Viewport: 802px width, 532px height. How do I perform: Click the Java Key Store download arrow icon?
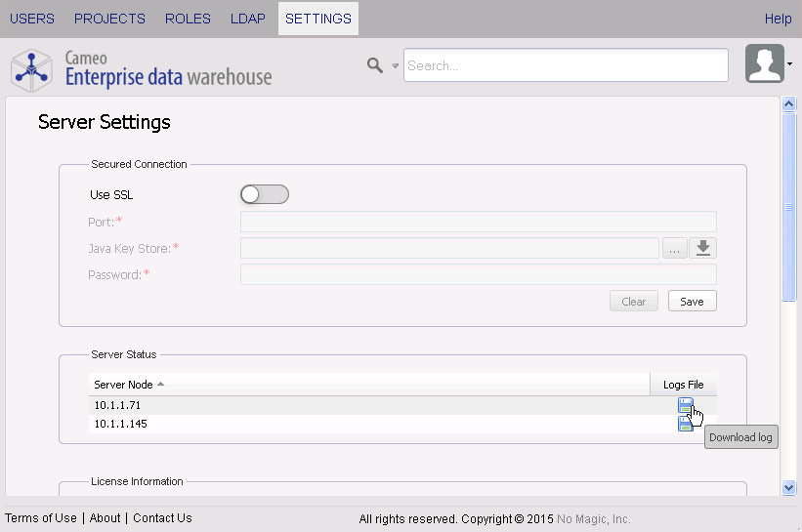click(x=703, y=248)
